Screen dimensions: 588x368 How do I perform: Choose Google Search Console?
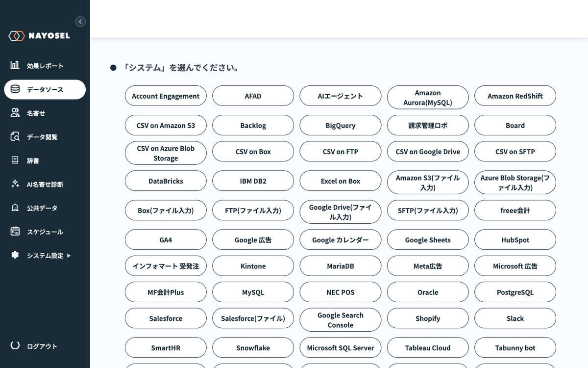click(341, 320)
